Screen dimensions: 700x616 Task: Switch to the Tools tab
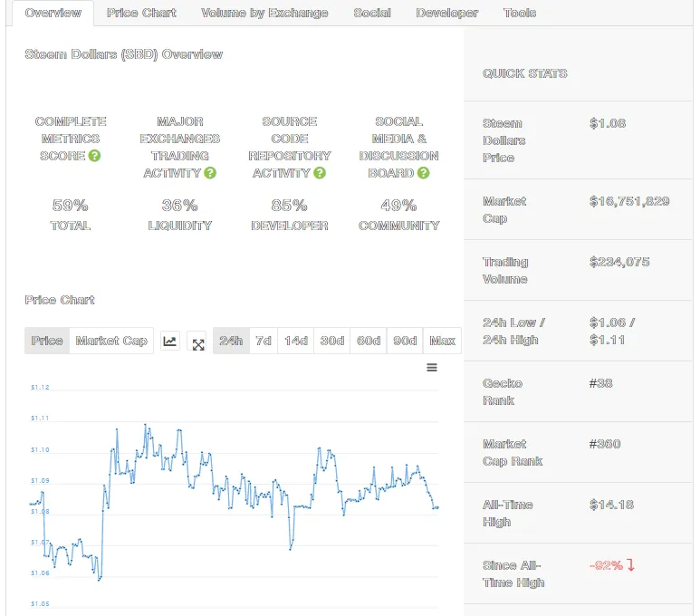[520, 13]
